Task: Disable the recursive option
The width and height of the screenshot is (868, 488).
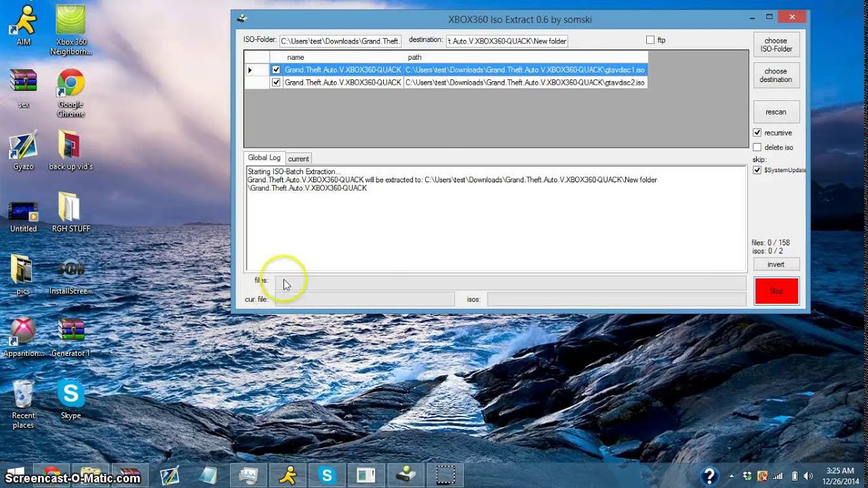Action: [x=757, y=133]
